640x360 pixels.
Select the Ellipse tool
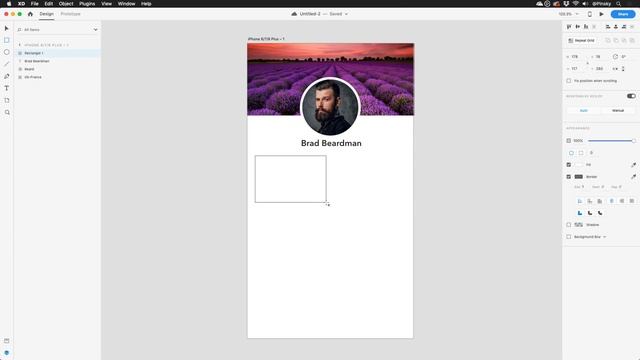[7, 52]
